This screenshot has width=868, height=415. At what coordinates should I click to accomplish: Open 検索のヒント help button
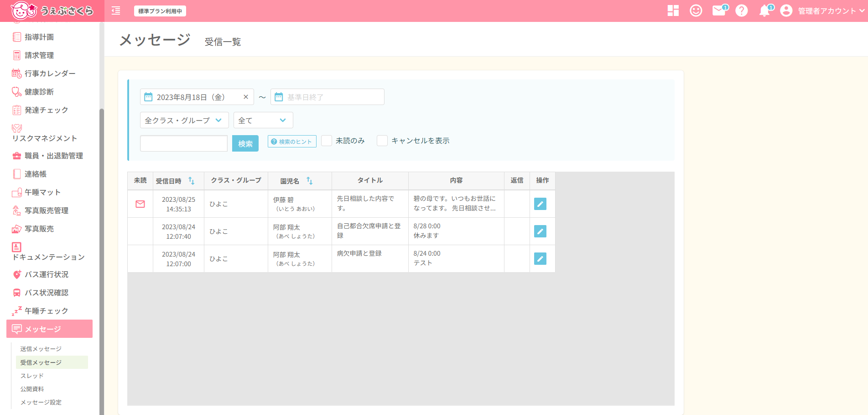pos(292,142)
